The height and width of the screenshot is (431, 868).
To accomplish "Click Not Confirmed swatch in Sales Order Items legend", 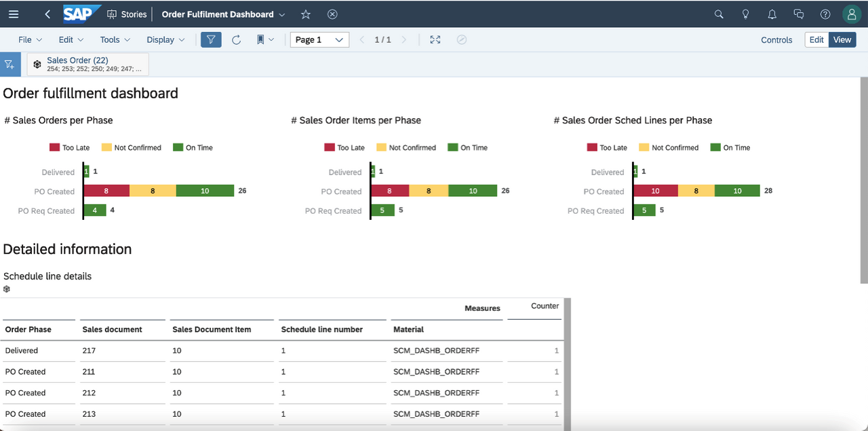I will tap(381, 147).
